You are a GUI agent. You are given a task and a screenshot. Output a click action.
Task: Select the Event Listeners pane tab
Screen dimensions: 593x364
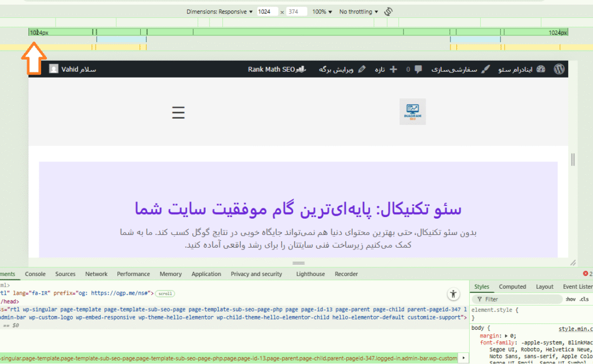(x=577, y=286)
